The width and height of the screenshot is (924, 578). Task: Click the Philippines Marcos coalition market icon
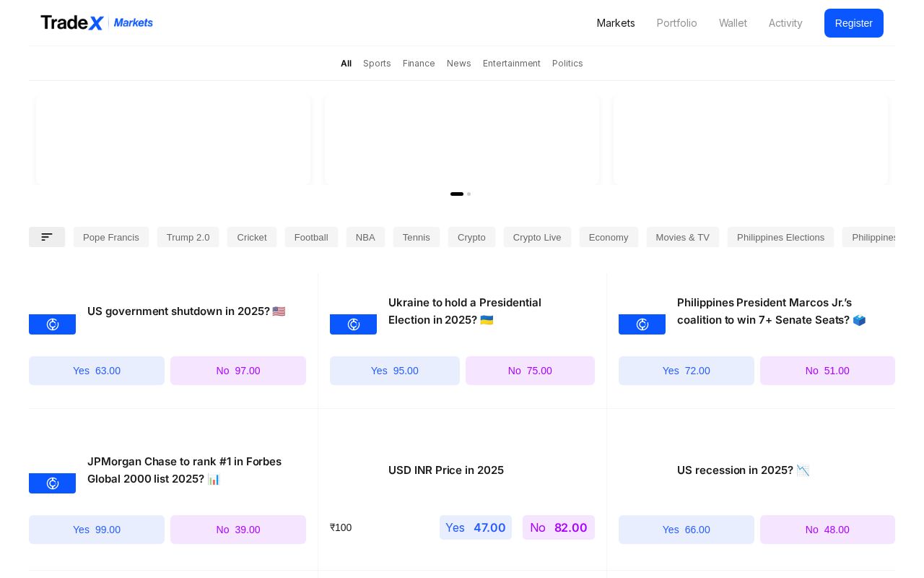coord(642,324)
